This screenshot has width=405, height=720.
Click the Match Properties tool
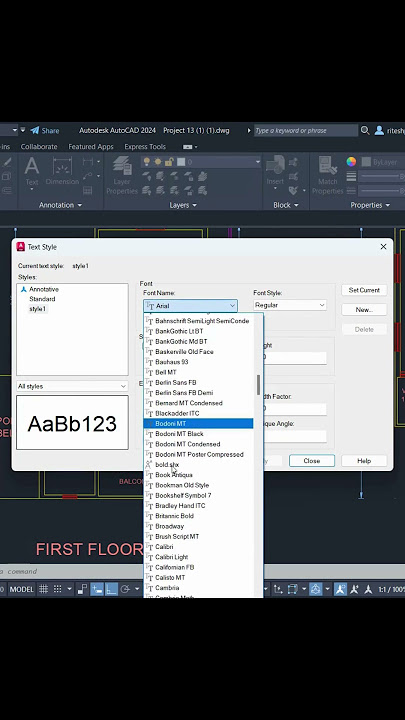(328, 175)
